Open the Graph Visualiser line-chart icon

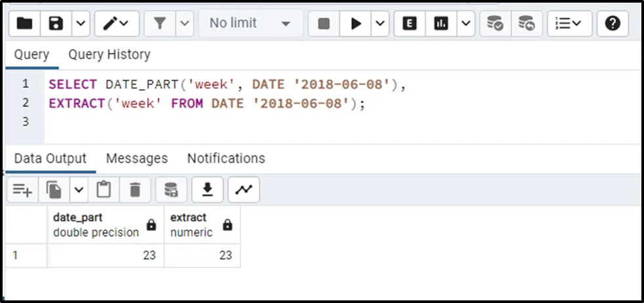click(x=244, y=190)
